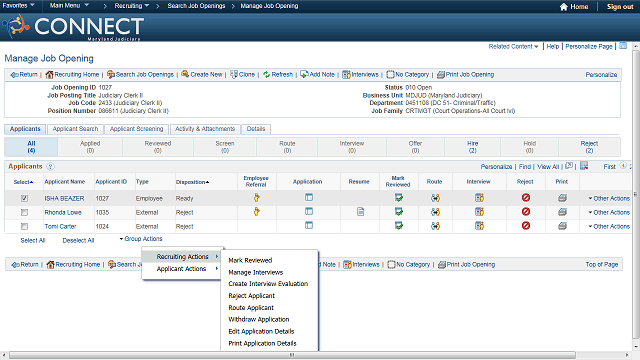The width and height of the screenshot is (640, 360).
Task: View Rhonda Lowe's application icon
Action: point(309,211)
